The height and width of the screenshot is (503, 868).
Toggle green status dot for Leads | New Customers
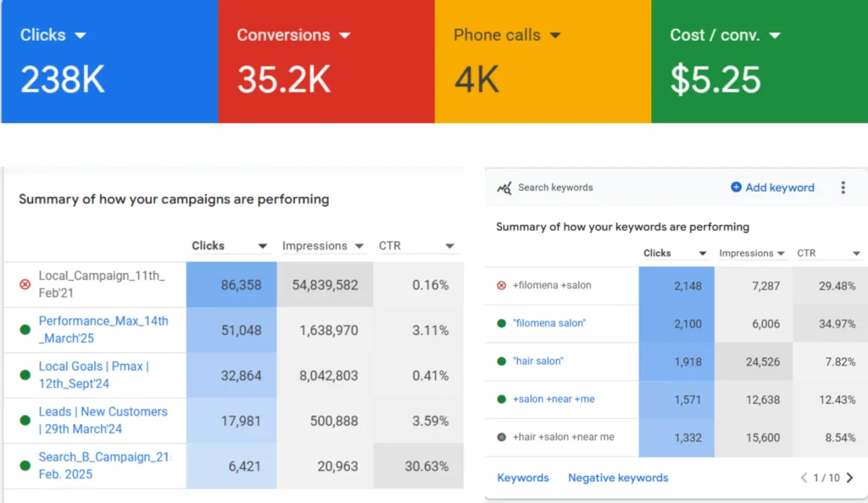25,421
